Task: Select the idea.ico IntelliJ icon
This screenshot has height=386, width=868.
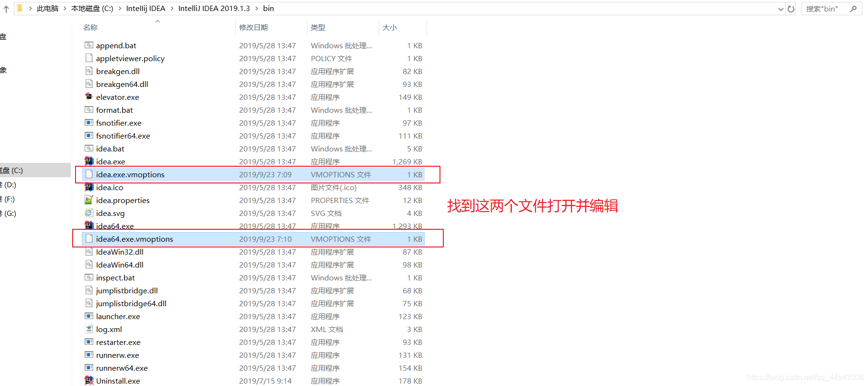Action: (x=89, y=187)
